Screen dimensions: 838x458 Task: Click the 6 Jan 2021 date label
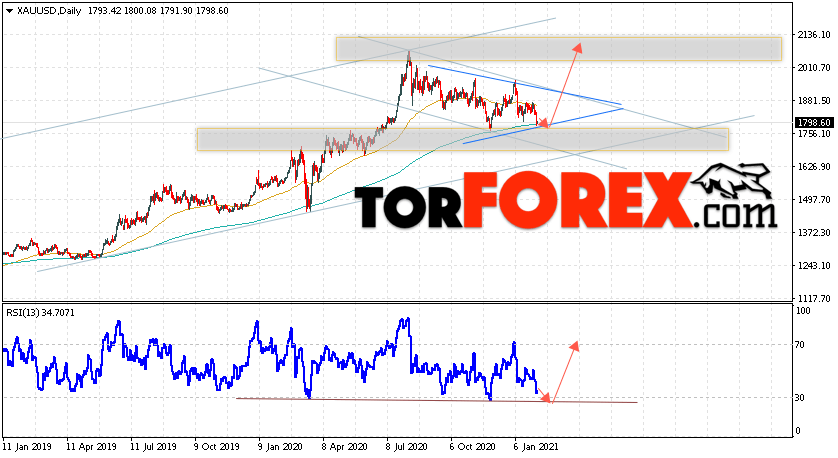pyautogui.click(x=536, y=447)
